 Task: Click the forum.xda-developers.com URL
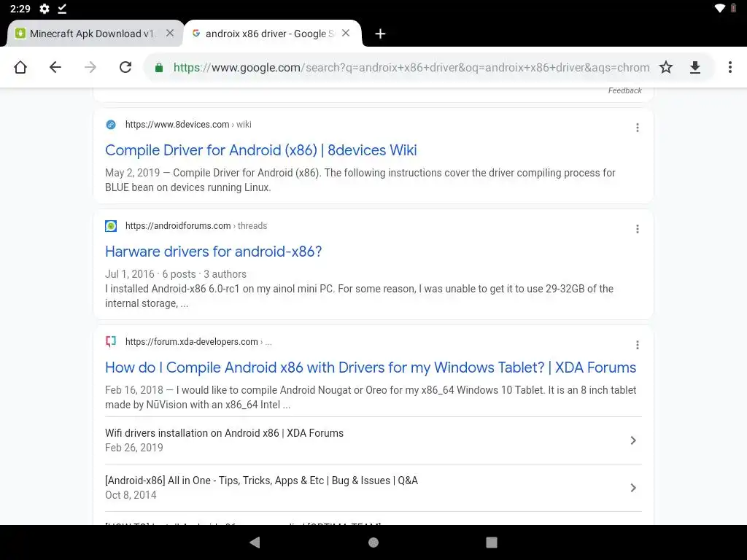coord(198,341)
